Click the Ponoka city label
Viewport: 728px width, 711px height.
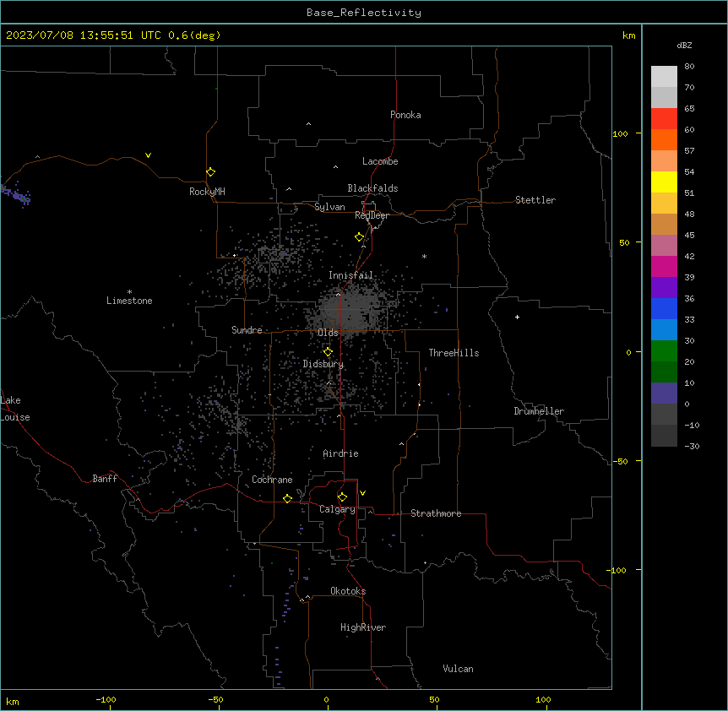click(405, 115)
